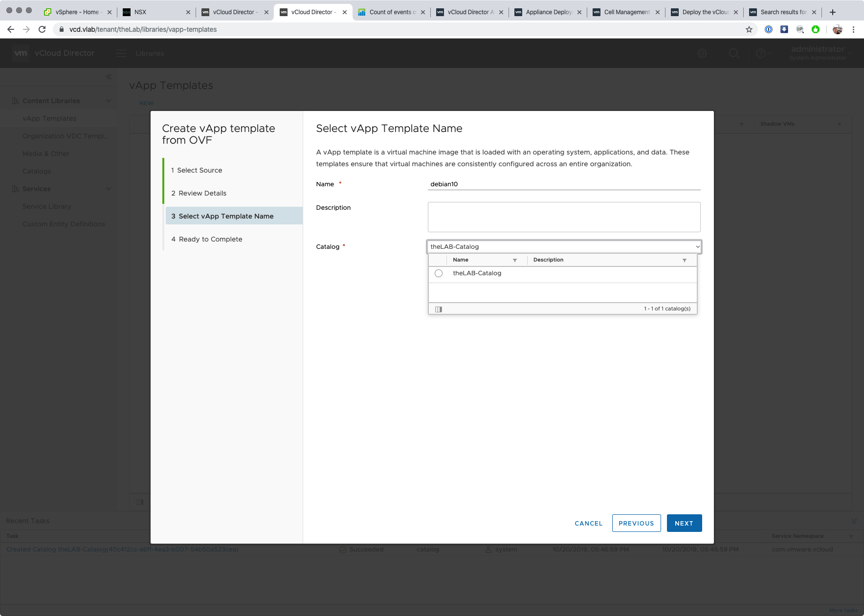Open the 1Password extension icon
The height and width of the screenshot is (616, 864).
pyautogui.click(x=769, y=29)
